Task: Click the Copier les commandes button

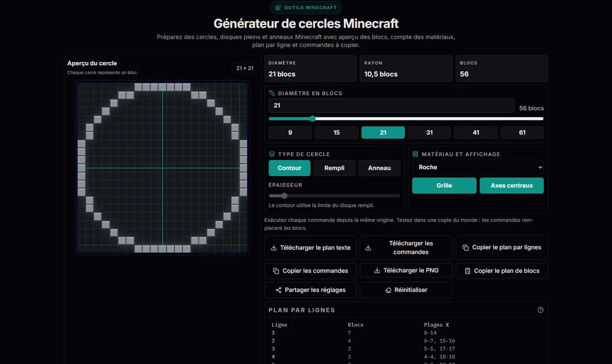Action: (310, 271)
